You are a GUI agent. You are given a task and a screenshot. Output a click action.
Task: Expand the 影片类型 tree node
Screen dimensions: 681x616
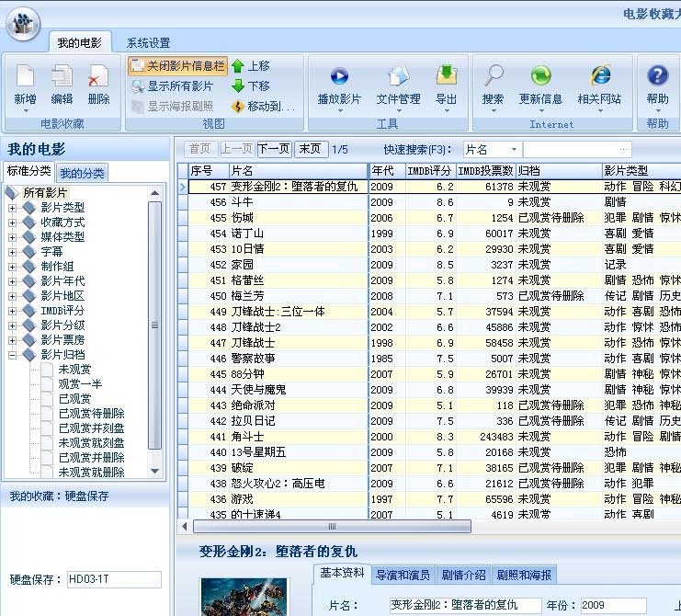(x=12, y=207)
